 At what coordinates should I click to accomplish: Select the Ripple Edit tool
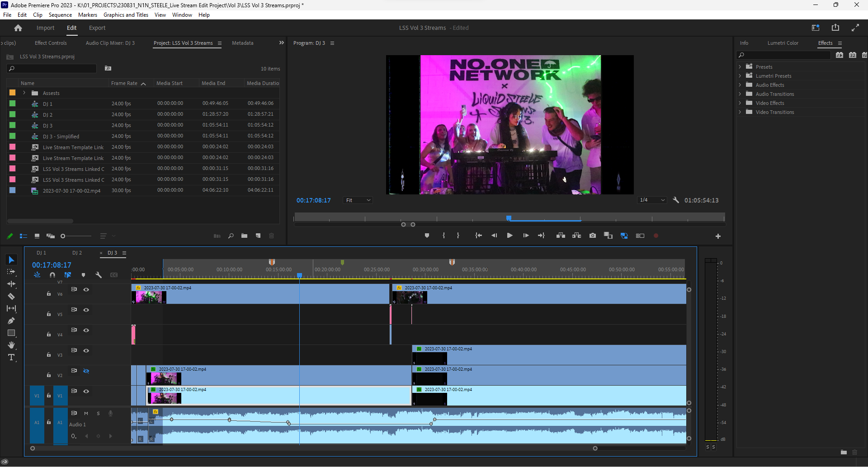(11, 284)
